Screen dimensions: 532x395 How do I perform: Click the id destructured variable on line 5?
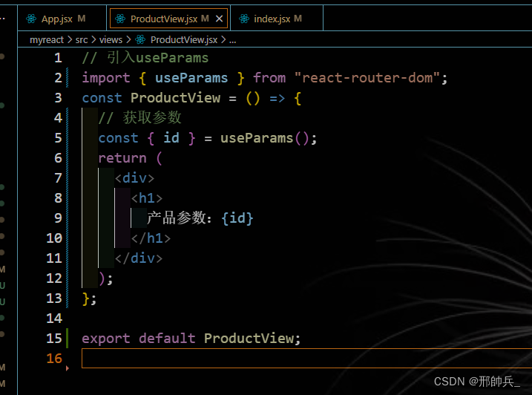[171, 138]
